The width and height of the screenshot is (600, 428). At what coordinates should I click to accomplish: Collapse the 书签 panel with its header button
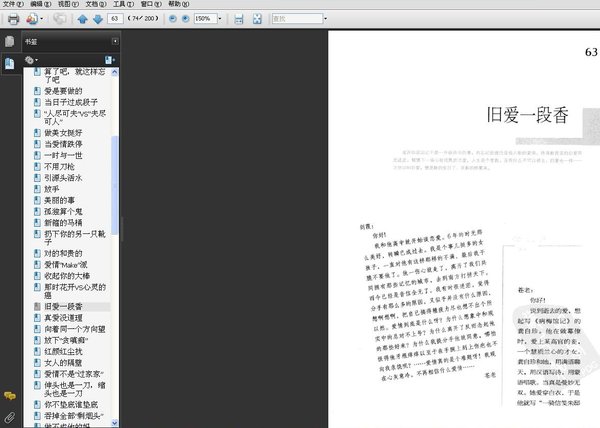click(x=115, y=41)
